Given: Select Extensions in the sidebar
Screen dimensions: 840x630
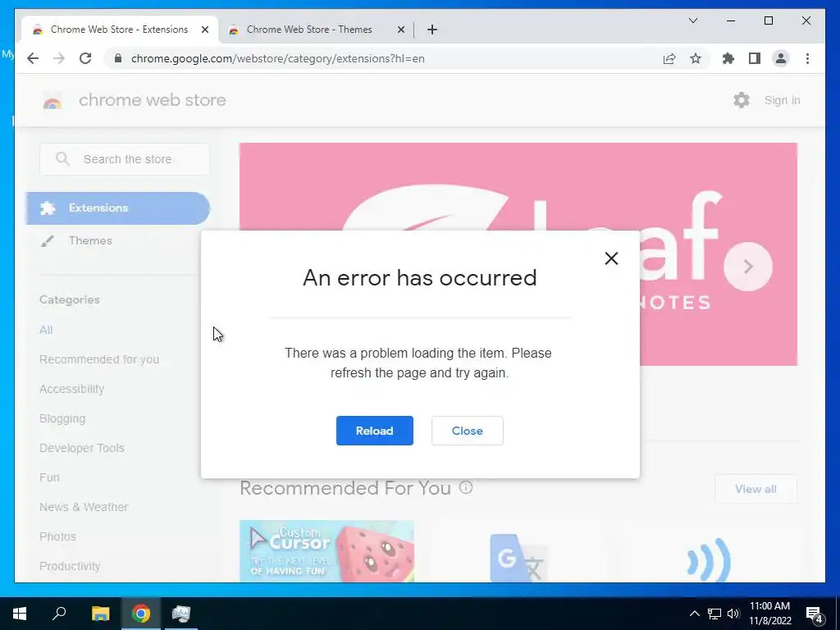Looking at the screenshot, I should (117, 208).
